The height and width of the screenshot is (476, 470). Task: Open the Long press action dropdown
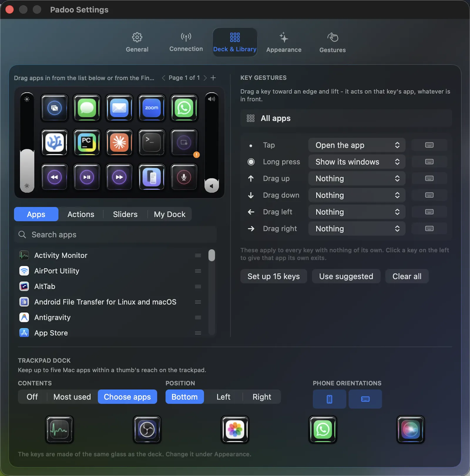point(357,162)
